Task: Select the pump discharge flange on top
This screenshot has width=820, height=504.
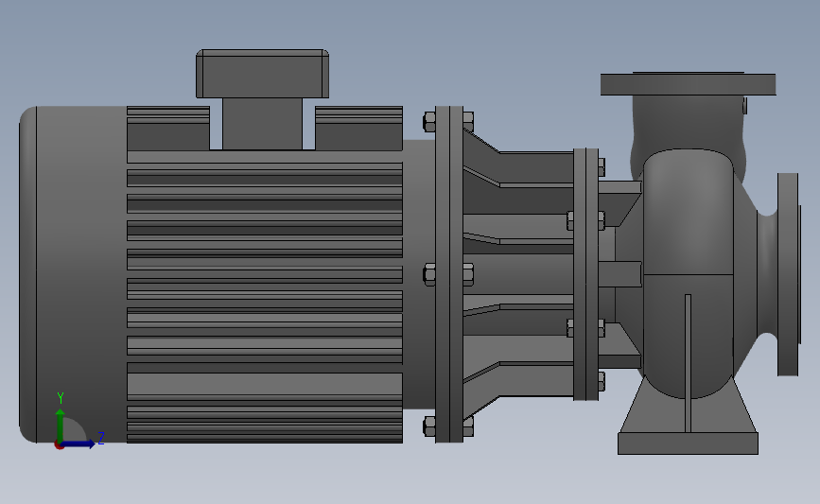Action: [x=688, y=84]
